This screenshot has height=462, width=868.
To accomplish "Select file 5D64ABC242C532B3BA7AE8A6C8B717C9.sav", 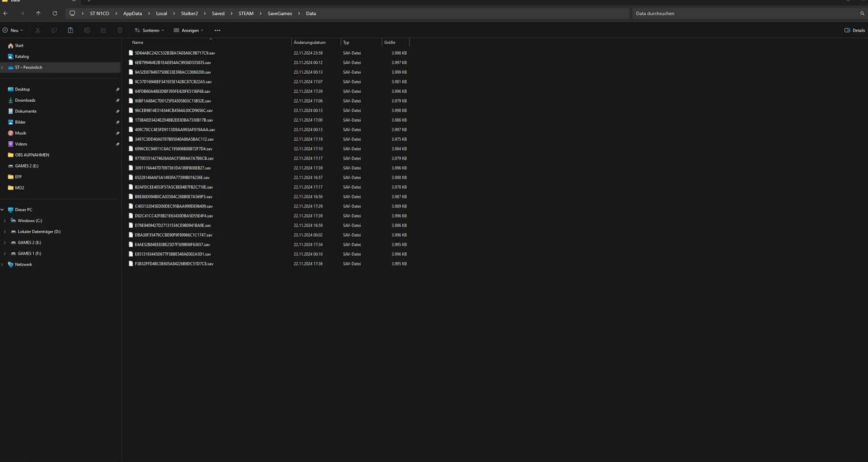I will tap(175, 53).
